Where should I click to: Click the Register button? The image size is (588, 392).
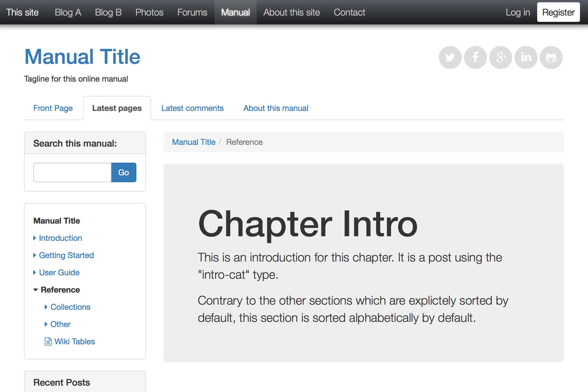558,12
